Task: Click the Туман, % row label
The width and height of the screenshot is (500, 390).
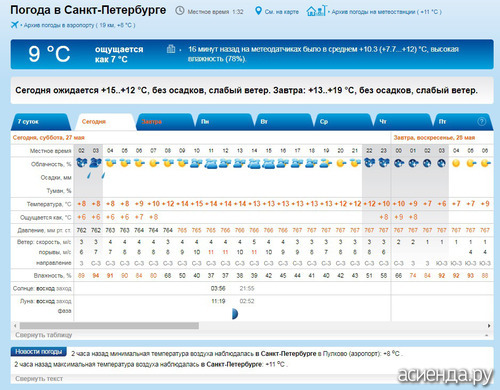Action: [59, 191]
